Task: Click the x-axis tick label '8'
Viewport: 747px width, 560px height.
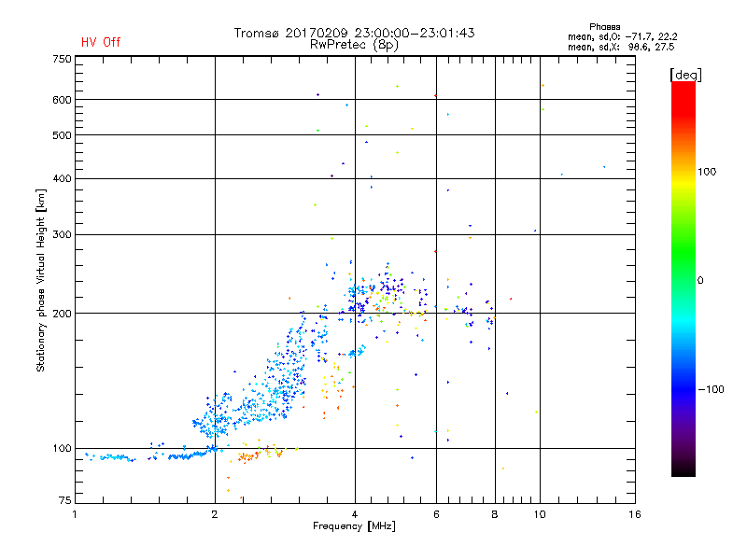Action: (x=495, y=514)
